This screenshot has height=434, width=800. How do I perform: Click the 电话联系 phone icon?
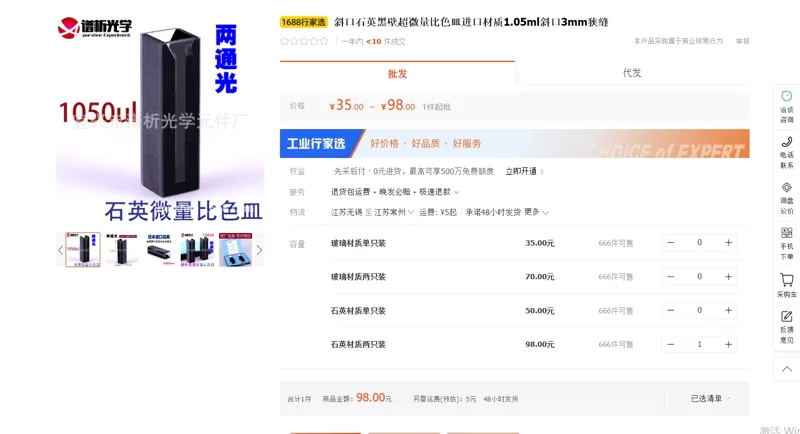(x=786, y=142)
